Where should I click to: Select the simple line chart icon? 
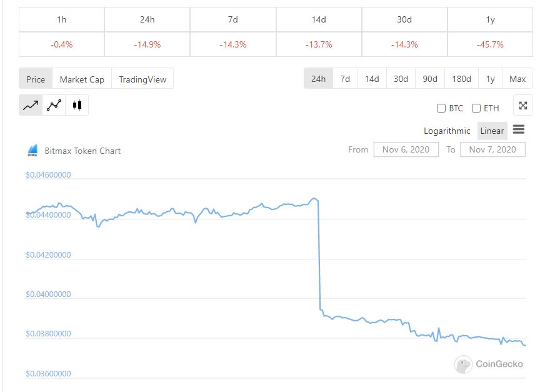(x=31, y=105)
